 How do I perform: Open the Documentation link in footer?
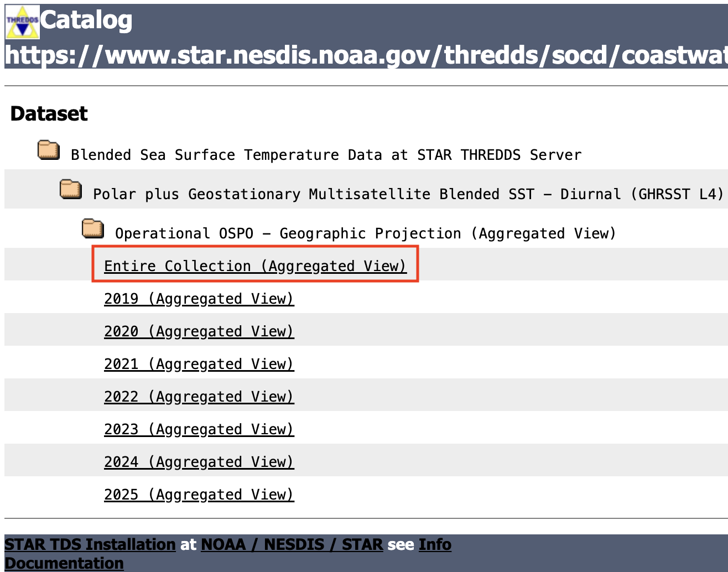(x=64, y=563)
